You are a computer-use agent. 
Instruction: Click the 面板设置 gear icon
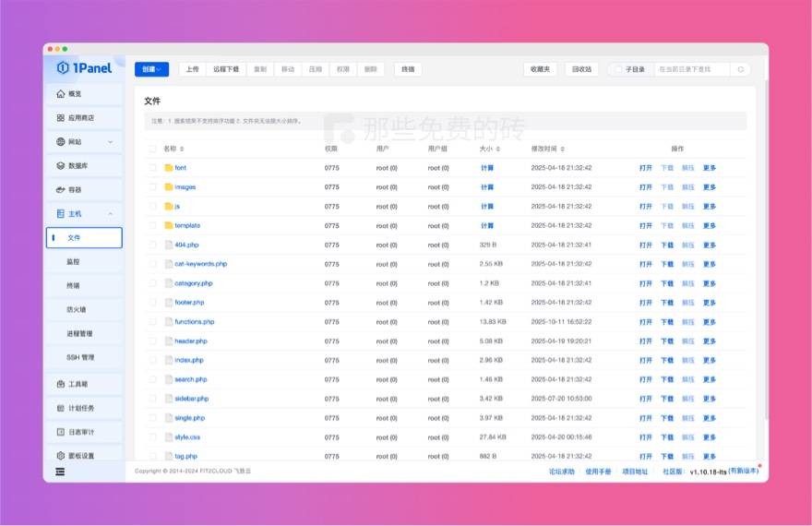click(61, 456)
